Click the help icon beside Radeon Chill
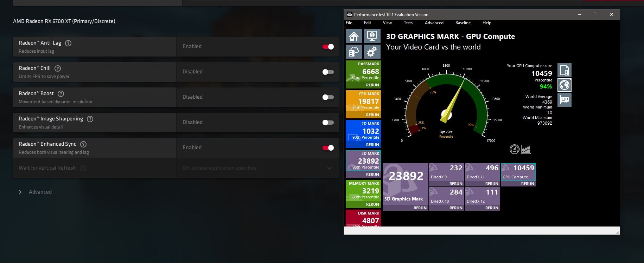Viewport: 644px width, 263px height. (58, 68)
